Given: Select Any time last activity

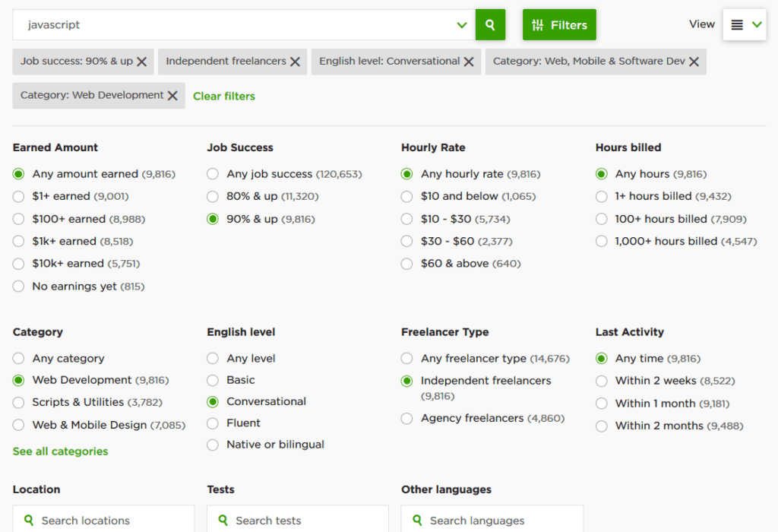Looking at the screenshot, I should 602,358.
